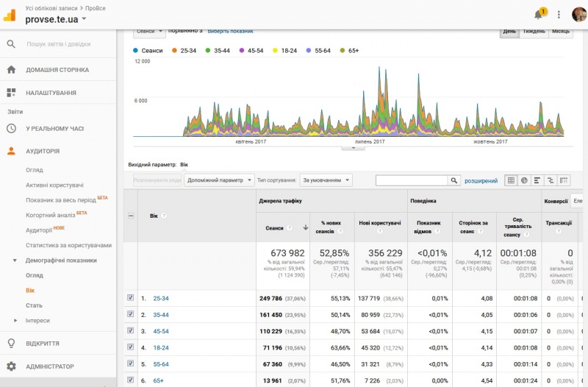Click the table search magnifier icon

[x=455, y=180]
